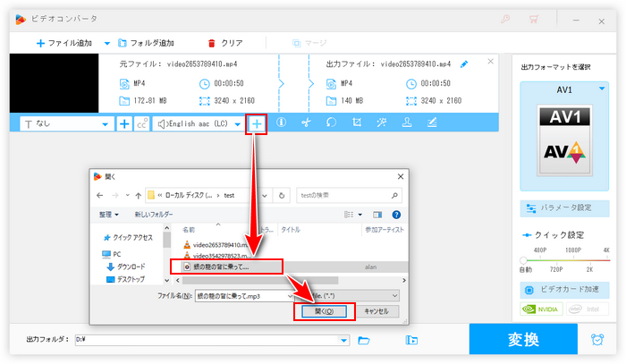
Task: Open the 整理 organize menu
Action: tap(109, 215)
